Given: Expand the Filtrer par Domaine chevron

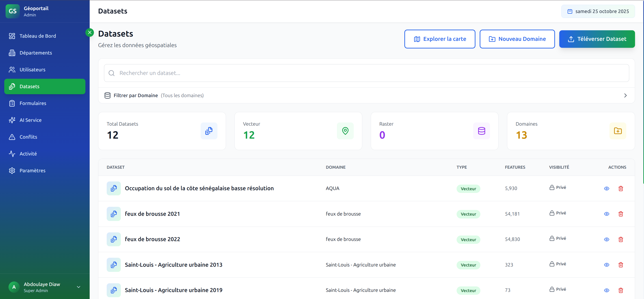Looking at the screenshot, I should (625, 95).
